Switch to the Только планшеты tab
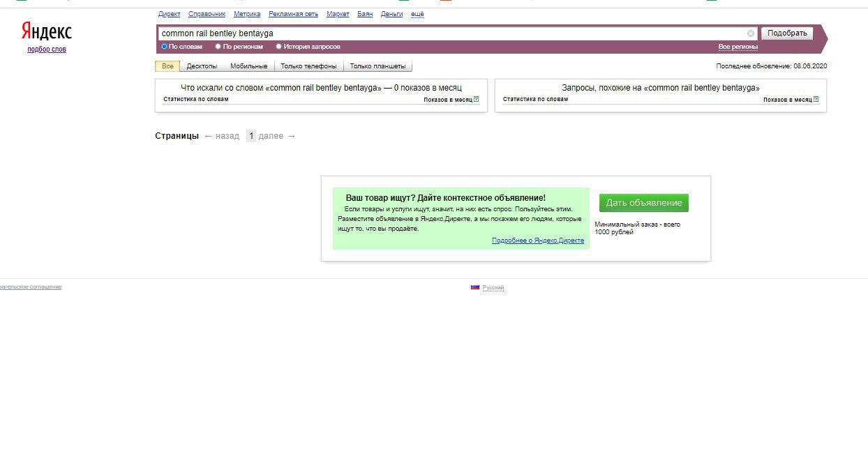The image size is (868, 458). [x=377, y=66]
